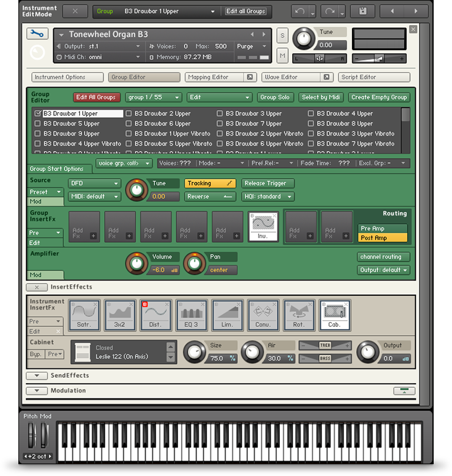Open DFD source mode dropdown
452x476 pixels.
94,184
